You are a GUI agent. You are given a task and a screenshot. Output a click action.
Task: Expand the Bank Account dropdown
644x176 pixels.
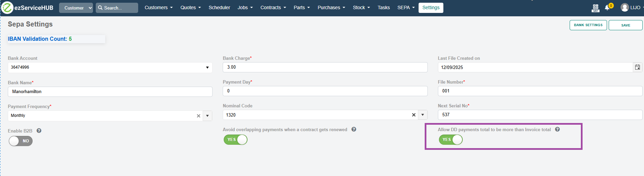[x=207, y=68]
